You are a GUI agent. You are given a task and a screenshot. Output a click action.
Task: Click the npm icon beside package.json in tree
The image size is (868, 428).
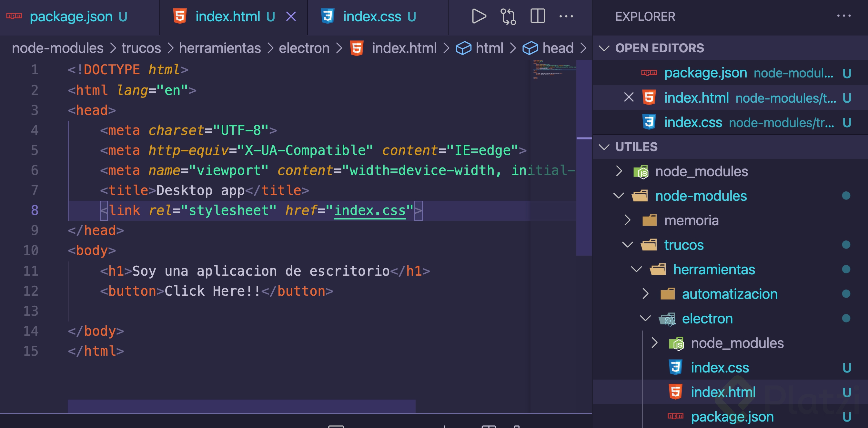point(675,416)
